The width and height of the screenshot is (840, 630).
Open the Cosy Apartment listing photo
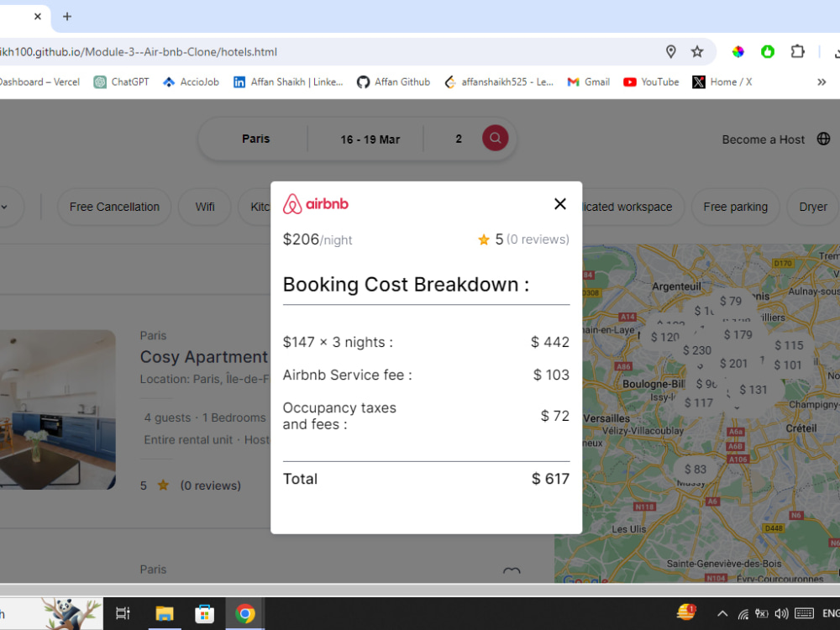coord(57,410)
